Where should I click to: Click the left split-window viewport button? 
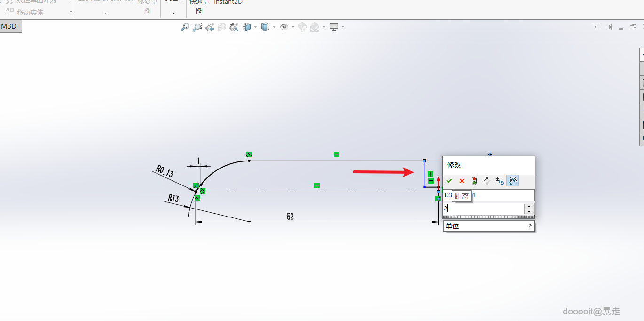point(597,27)
